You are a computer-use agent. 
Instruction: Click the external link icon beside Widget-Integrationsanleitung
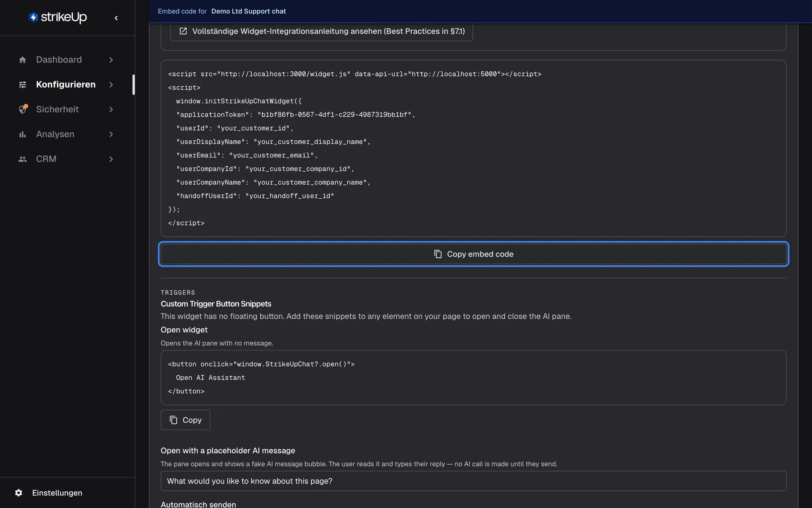183,31
